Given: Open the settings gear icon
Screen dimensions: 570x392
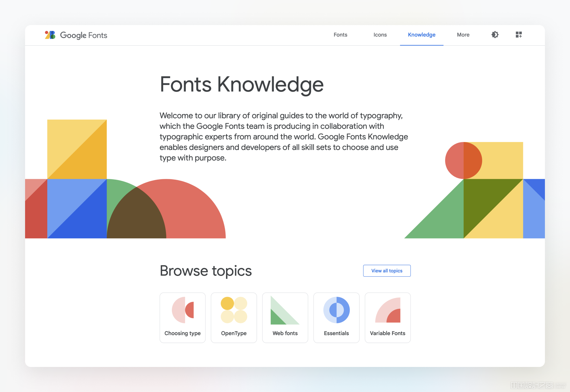Looking at the screenshot, I should pyautogui.click(x=495, y=35).
